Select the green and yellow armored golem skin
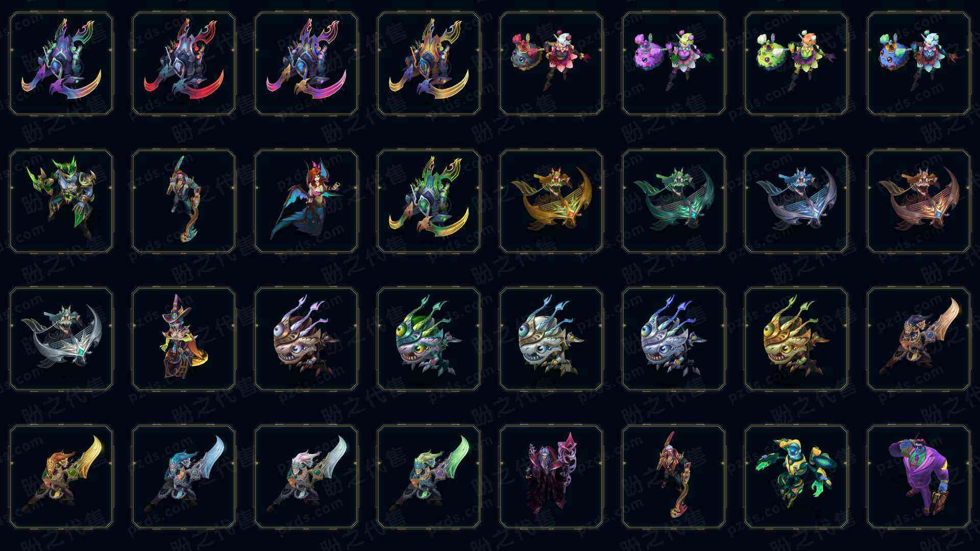Image resolution: width=980 pixels, height=551 pixels. tap(796, 477)
